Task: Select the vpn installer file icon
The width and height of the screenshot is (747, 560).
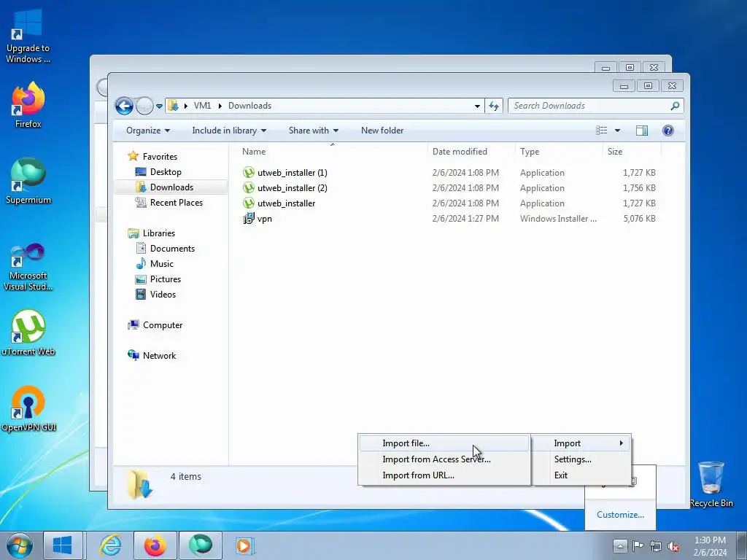Action: [x=249, y=219]
